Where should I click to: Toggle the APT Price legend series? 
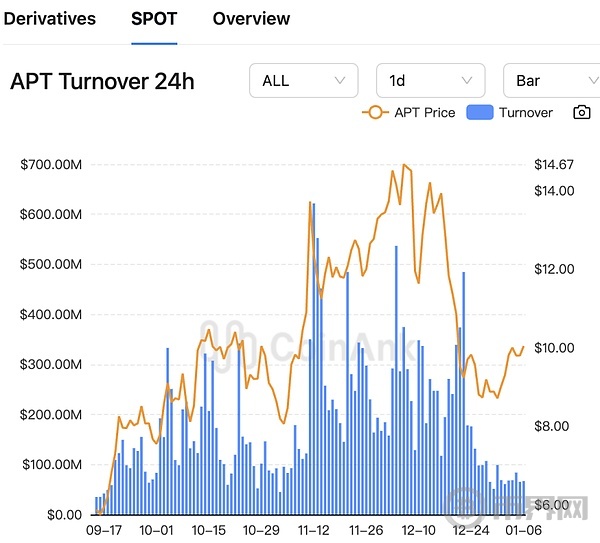[x=409, y=113]
